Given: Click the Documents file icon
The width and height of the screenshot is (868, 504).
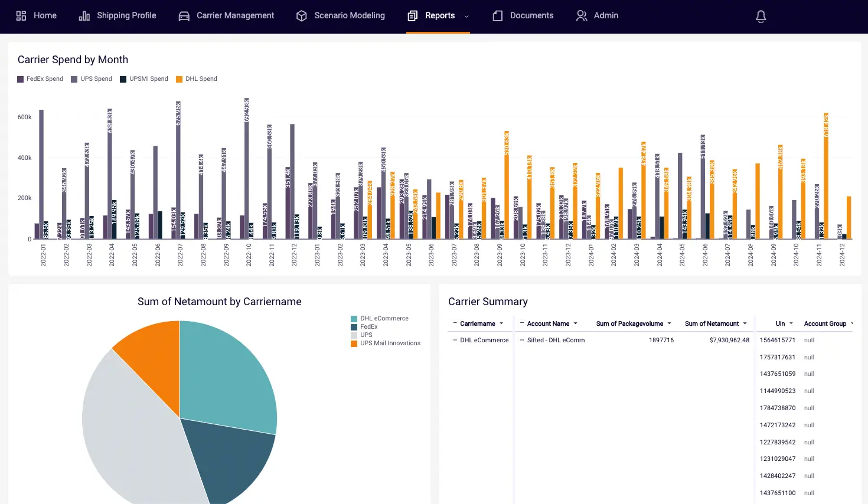Looking at the screenshot, I should pyautogui.click(x=498, y=16).
